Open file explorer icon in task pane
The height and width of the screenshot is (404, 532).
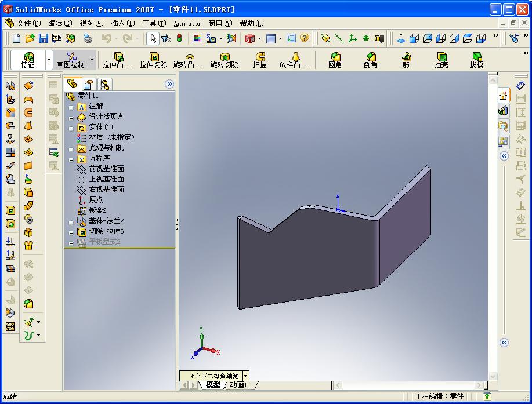503,126
